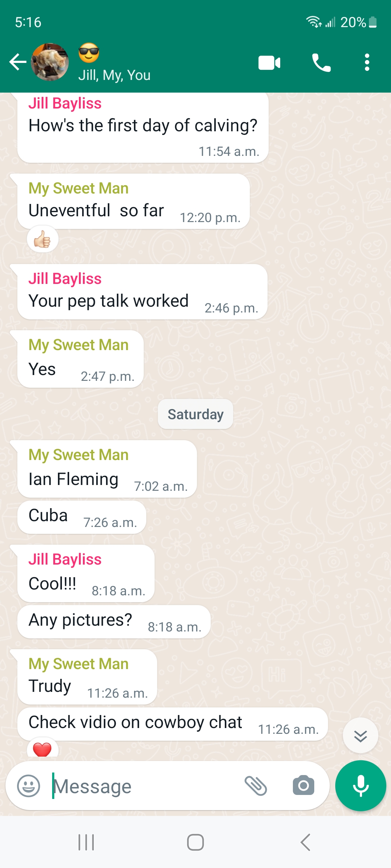Tap Jill Bayliss name on calving message
This screenshot has height=868, width=391.
coord(65,103)
